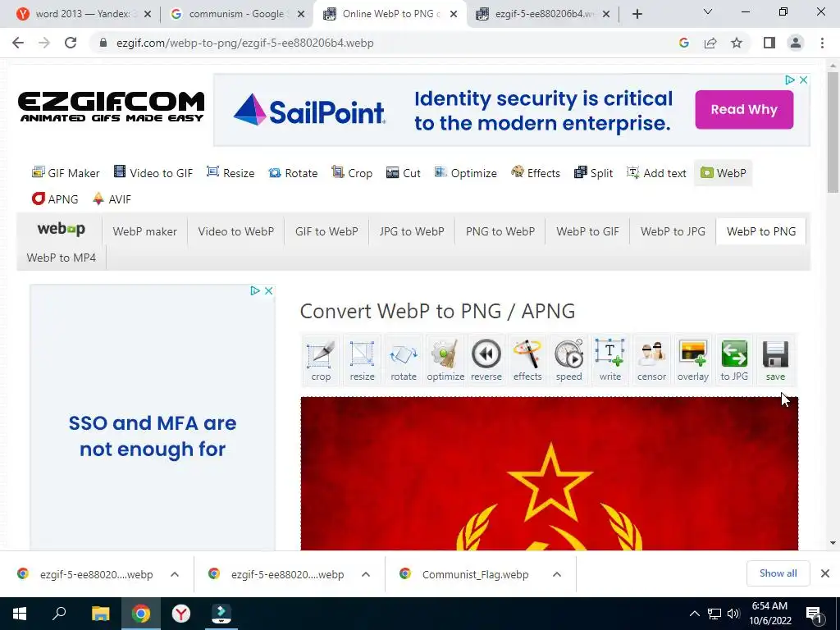The image size is (840, 630).
Task: Expand options for first ezgif webp download
Action: (x=175, y=574)
